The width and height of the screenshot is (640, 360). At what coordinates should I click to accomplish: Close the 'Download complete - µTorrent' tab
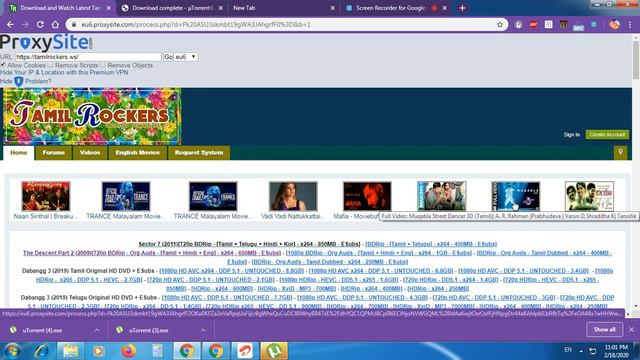(220, 8)
